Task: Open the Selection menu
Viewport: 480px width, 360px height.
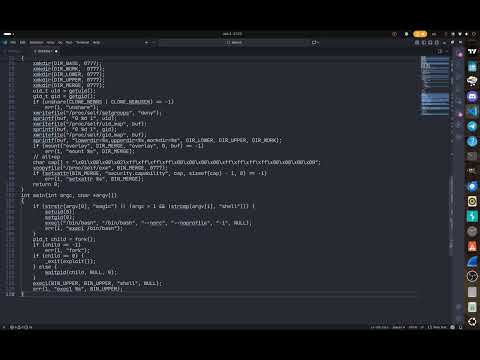Action: point(36,42)
